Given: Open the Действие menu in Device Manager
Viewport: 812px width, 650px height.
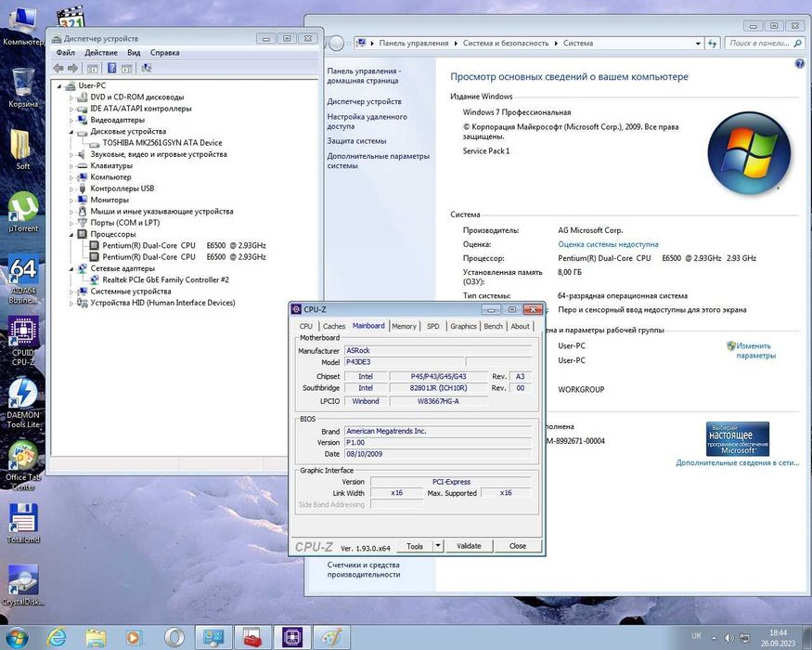Looking at the screenshot, I should click(x=101, y=52).
